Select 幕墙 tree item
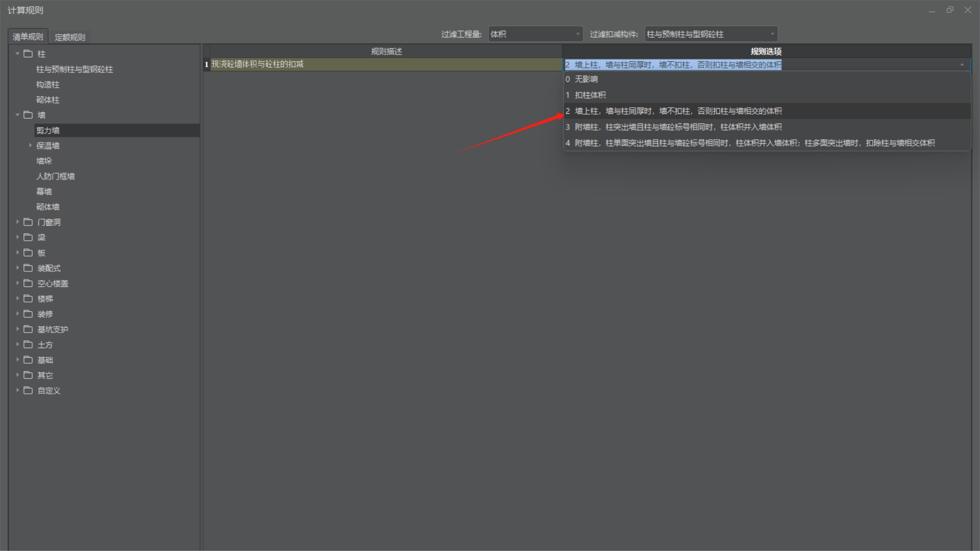Viewport: 980px width, 551px height. tap(44, 192)
